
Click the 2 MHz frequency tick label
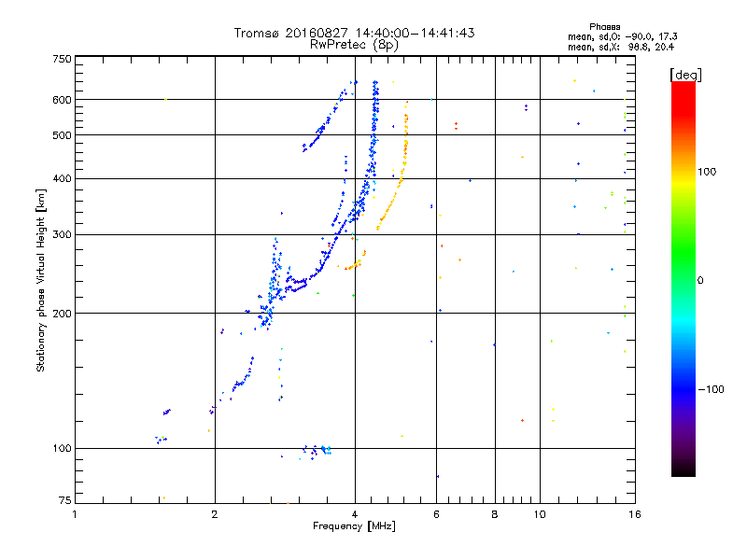pos(215,514)
